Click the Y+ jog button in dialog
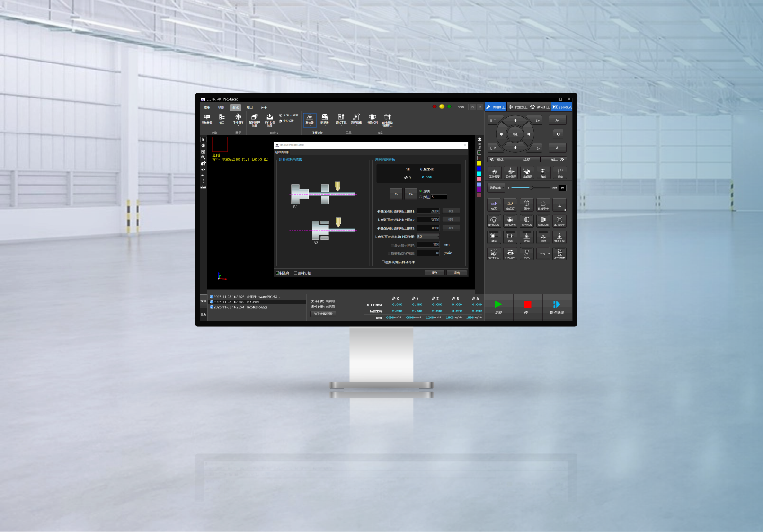The height and width of the screenshot is (532, 763). (410, 194)
